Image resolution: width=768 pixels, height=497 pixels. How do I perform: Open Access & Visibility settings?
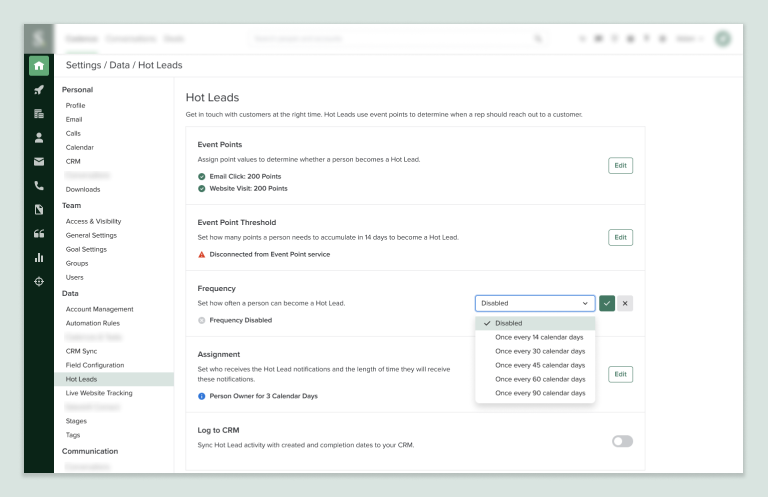pyautogui.click(x=94, y=221)
